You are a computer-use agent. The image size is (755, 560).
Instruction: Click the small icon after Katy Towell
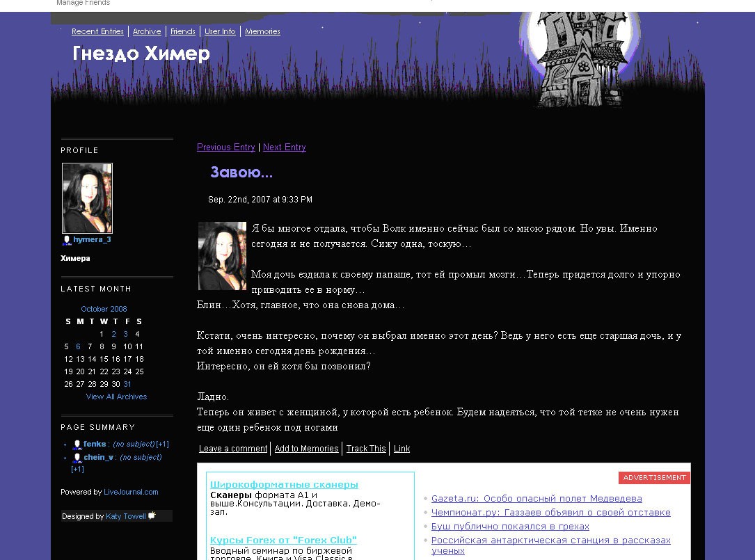(x=152, y=516)
